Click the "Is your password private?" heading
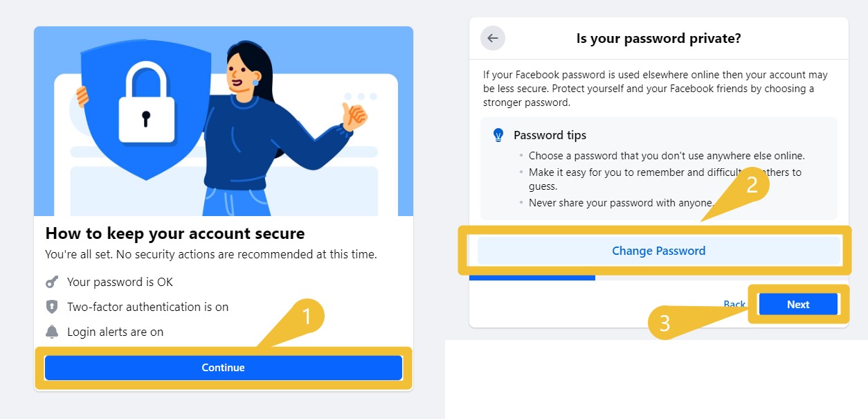 point(658,38)
